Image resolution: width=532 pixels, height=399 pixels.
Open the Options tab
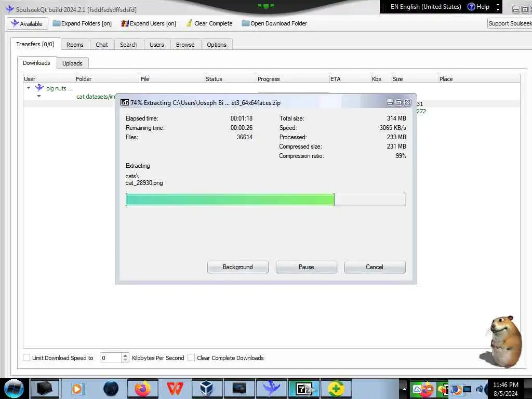point(217,45)
